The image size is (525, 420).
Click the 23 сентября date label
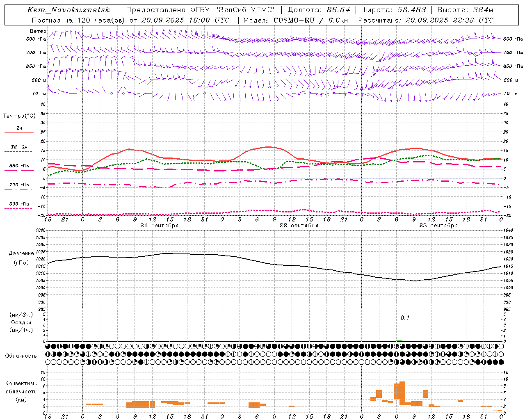click(x=438, y=226)
